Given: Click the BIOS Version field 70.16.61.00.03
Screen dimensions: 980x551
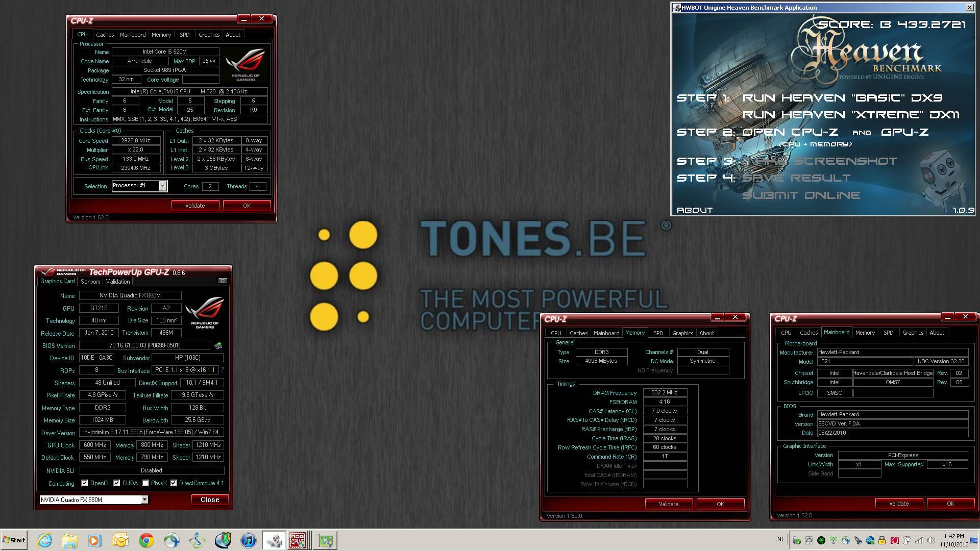Looking at the screenshot, I should coord(144,345).
